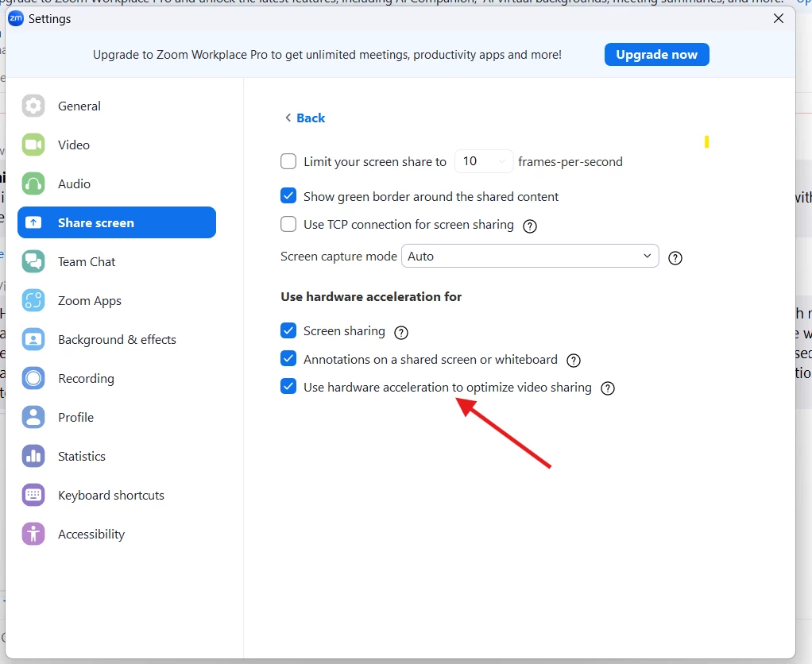This screenshot has width=812, height=664.
Task: Close the Settings window
Action: 779,18
